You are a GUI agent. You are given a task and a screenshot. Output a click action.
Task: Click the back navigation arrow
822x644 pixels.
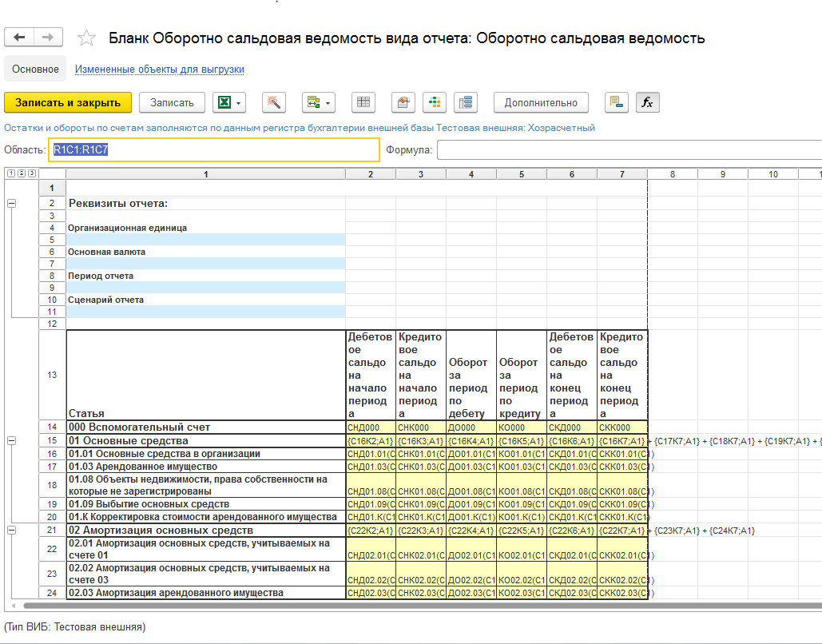point(19,38)
